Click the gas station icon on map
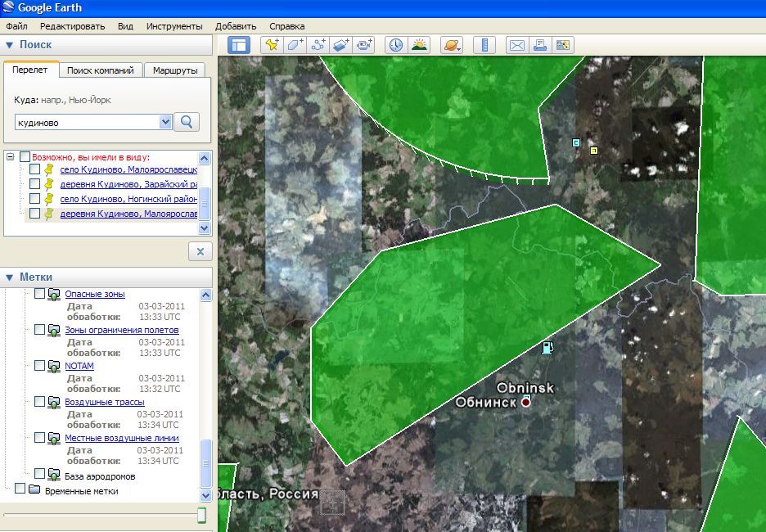 [547, 347]
